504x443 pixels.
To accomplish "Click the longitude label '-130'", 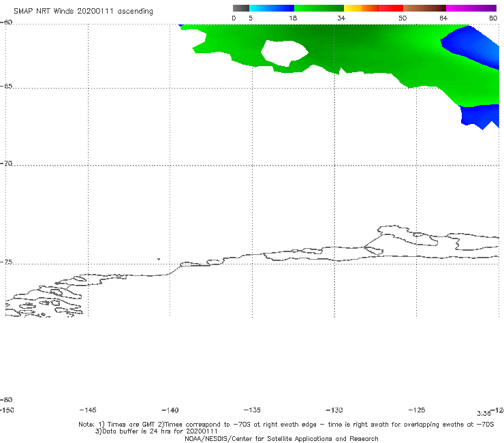I will (334, 410).
